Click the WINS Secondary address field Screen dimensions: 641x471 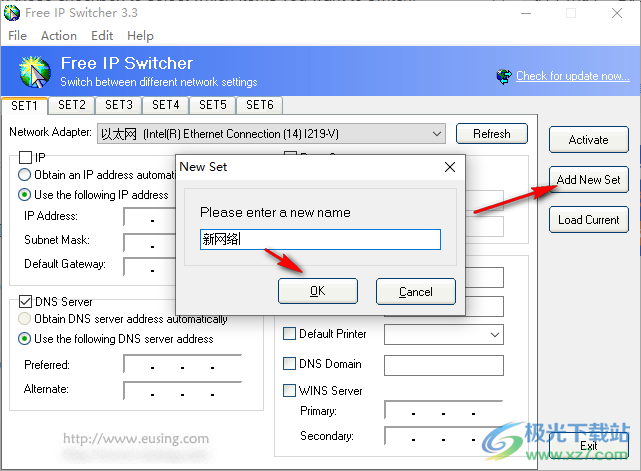[444, 436]
